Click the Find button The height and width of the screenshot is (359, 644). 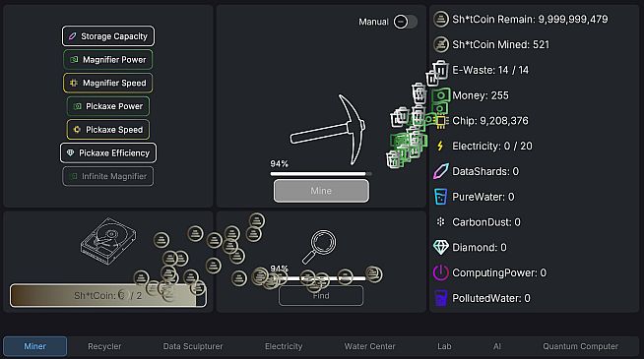coord(321,295)
